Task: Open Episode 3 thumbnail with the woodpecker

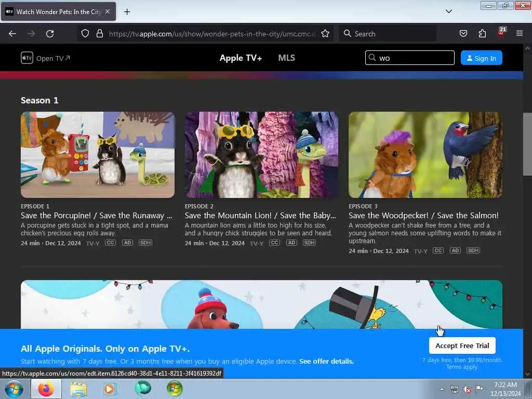Action: coord(425,155)
